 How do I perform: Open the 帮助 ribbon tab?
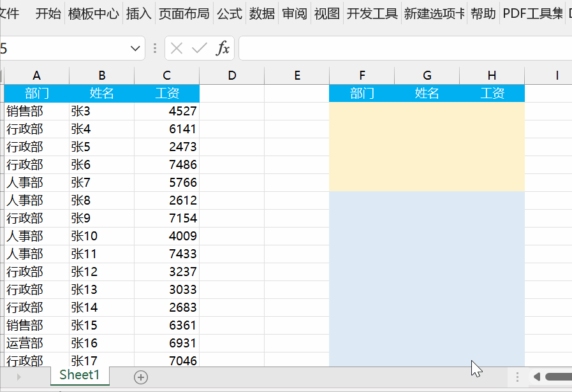click(x=483, y=13)
